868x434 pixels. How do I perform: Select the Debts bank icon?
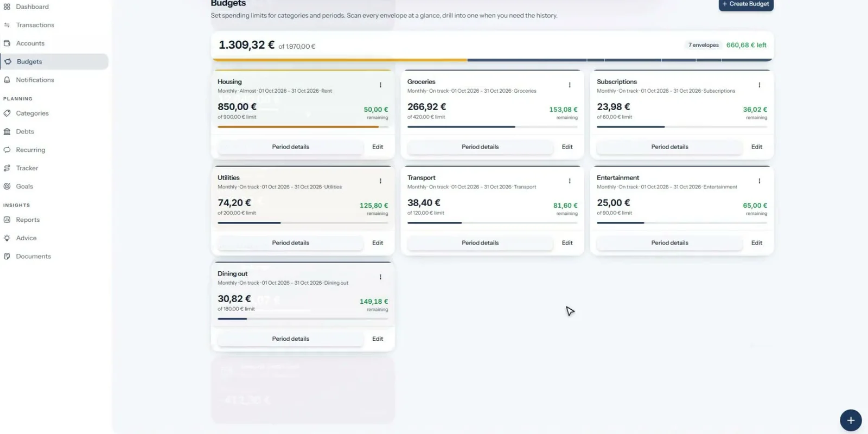click(7, 131)
